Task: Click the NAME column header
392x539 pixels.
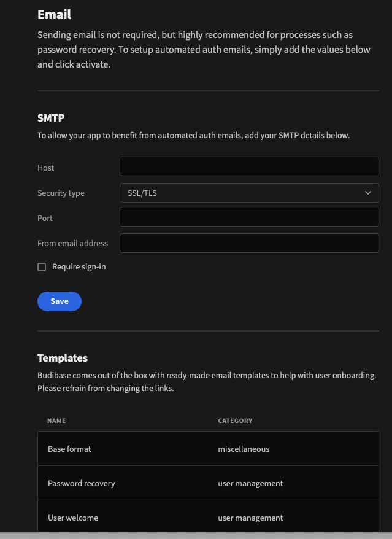Action: point(56,421)
